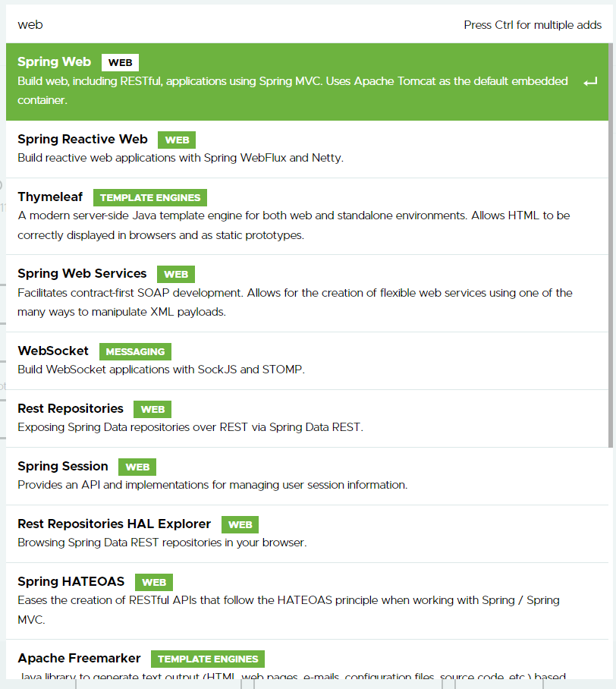Click TEMPLATE ENGINES tag beside Apache Freemarker
This screenshot has height=689, width=616.
[208, 659]
